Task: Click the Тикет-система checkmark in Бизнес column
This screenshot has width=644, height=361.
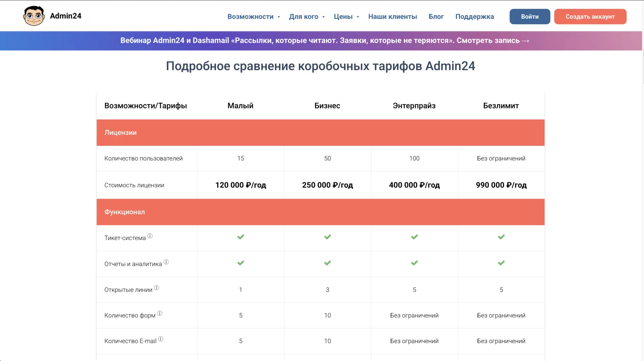Action: [x=327, y=237]
